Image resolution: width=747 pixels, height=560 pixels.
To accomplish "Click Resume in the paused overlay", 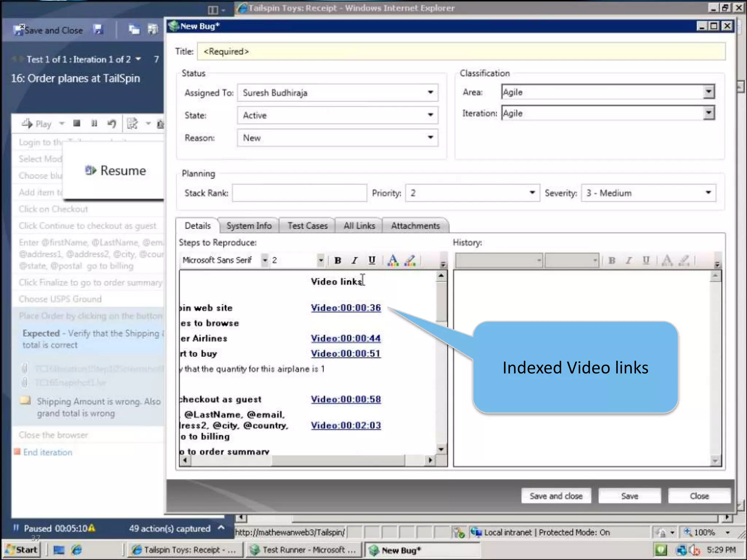I will coord(116,171).
